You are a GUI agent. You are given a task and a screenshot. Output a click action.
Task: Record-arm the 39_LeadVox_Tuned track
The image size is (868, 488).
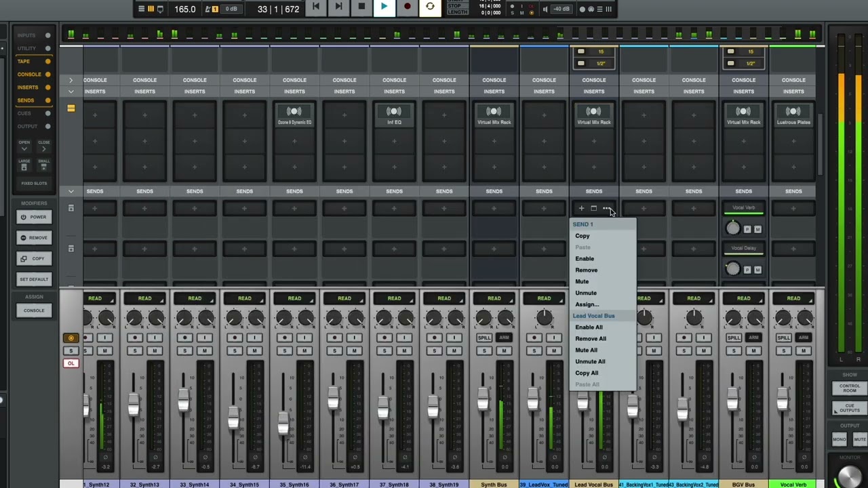pos(534,338)
